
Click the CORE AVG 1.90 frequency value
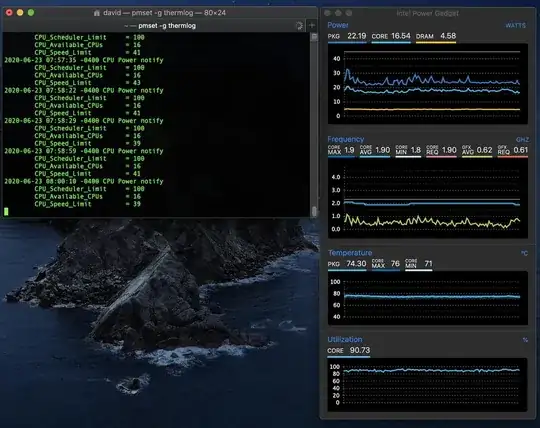[x=375, y=150]
